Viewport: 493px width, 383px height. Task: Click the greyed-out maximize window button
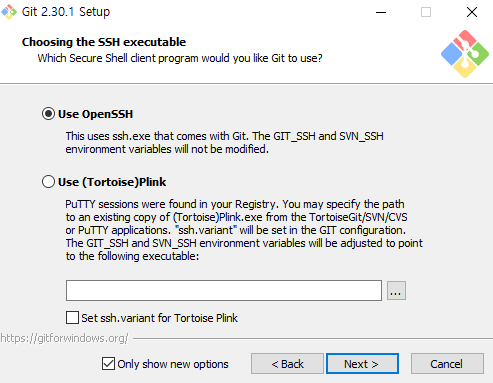[426, 12]
